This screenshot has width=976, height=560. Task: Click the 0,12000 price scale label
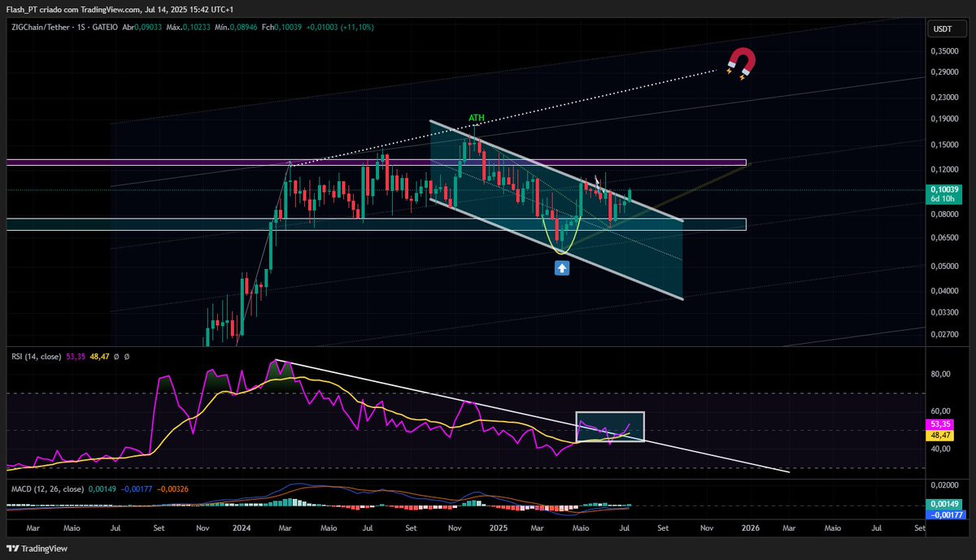click(x=943, y=169)
